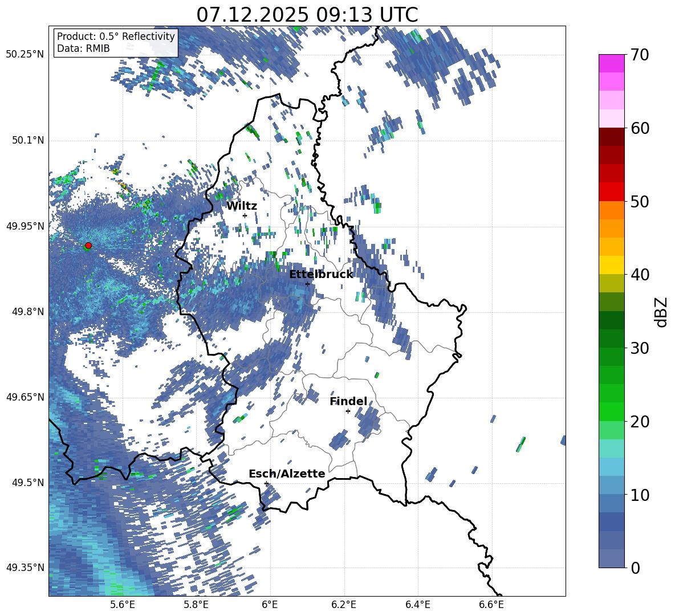This screenshot has height=616, width=675.
Task: Click the colorbar tick label 30
Action: coord(640,348)
